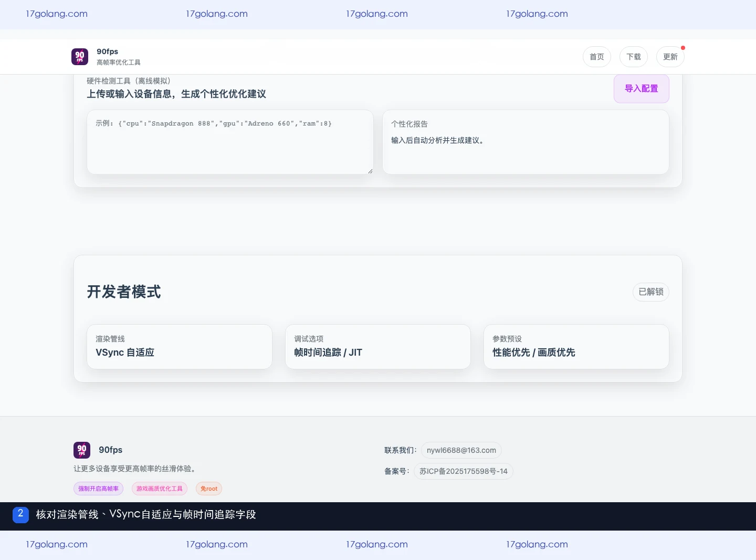Viewport: 756px width, 560px height.
Task: Click the 导入配置 button
Action: click(642, 89)
